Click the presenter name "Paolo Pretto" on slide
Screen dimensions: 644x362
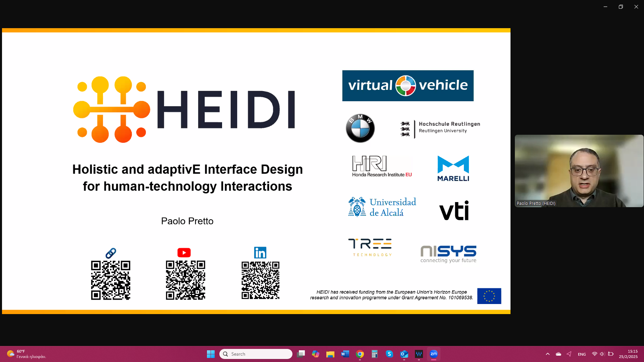tap(187, 221)
